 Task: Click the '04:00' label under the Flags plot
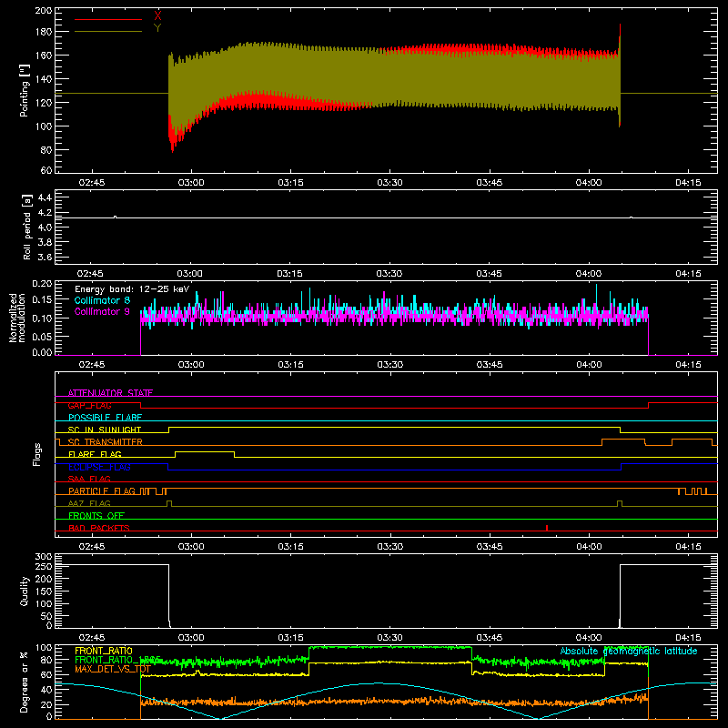[589, 547]
